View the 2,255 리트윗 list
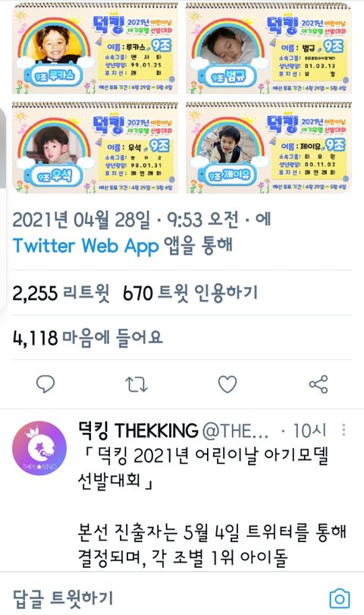The height and width of the screenshot is (615, 364). click(61, 293)
